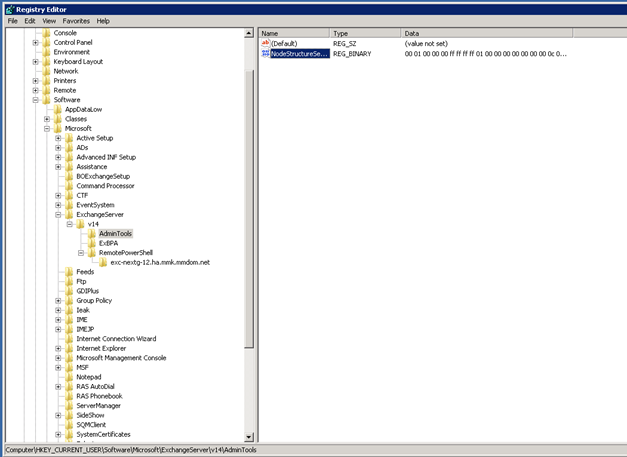The width and height of the screenshot is (627, 457).
Task: Expand the Active Setup key
Action: coord(58,138)
